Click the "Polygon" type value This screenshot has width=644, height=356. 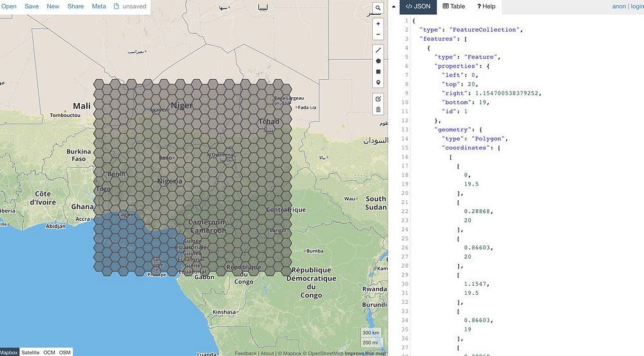489,138
